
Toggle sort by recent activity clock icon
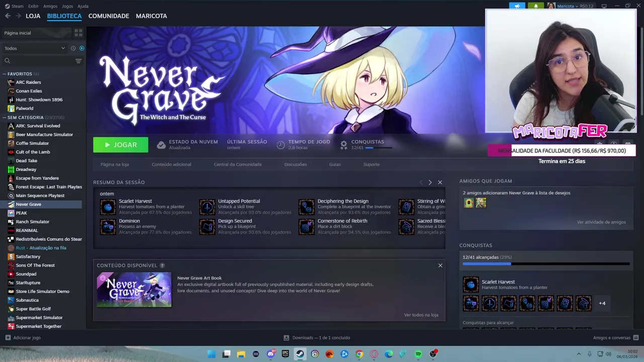pyautogui.click(x=73, y=48)
